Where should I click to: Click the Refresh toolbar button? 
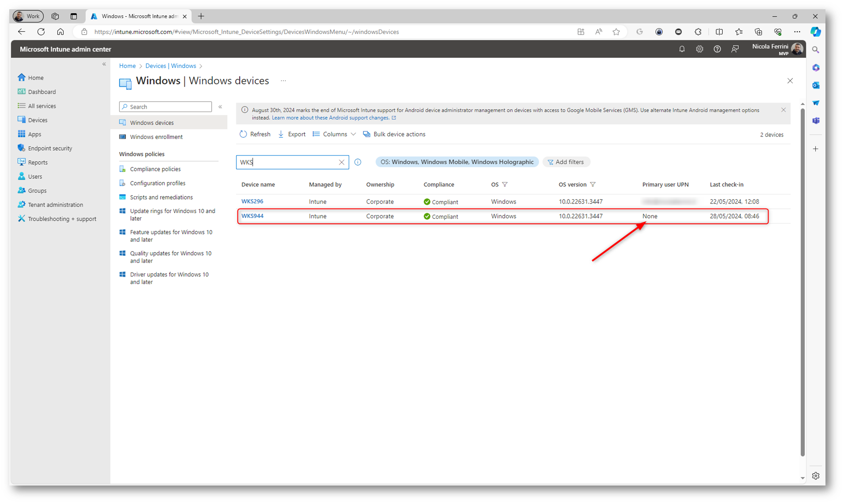click(255, 134)
